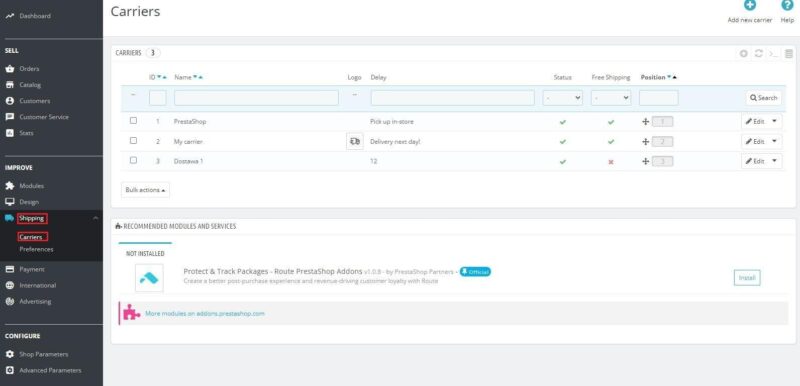Click the Customers person icon
The image size is (800, 386).
pos(9,101)
